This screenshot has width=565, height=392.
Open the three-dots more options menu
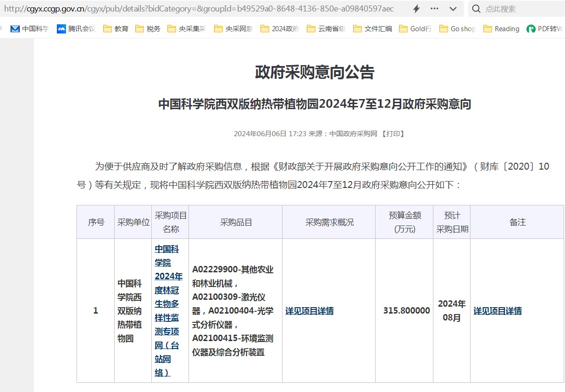click(434, 9)
